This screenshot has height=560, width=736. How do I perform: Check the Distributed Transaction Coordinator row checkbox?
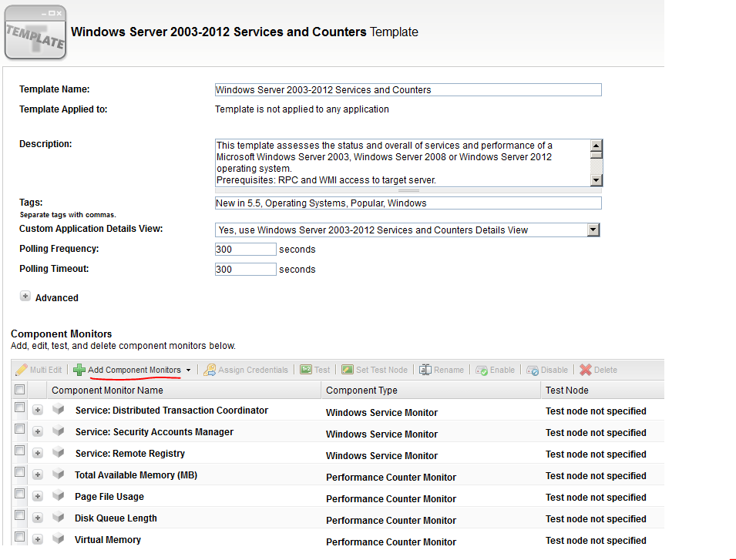coord(20,407)
